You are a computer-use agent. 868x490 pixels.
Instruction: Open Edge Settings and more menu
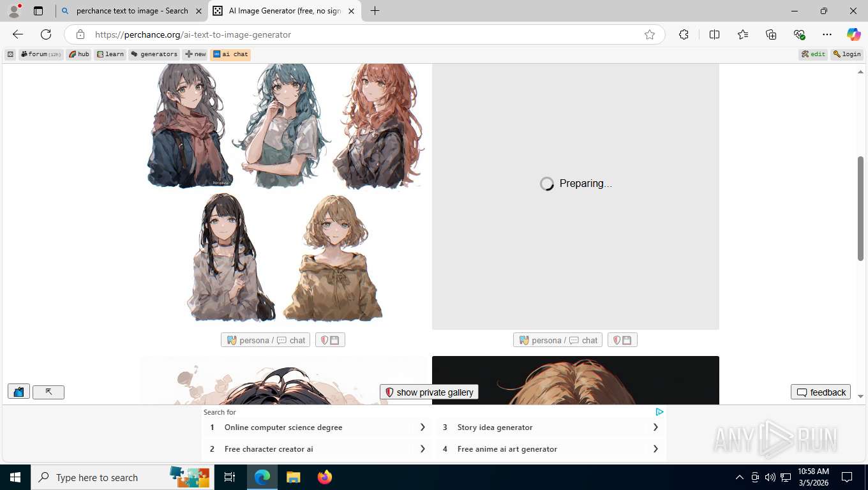827,34
